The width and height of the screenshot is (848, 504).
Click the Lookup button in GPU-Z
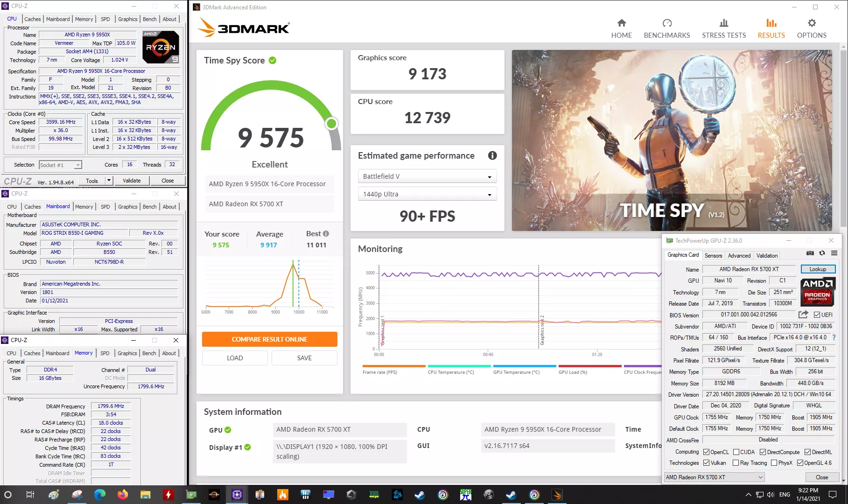pyautogui.click(x=818, y=269)
